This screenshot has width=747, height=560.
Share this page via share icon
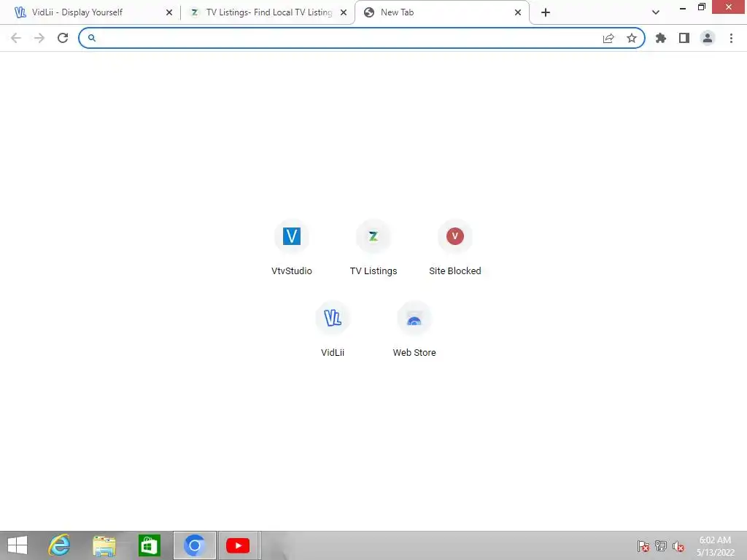(x=608, y=38)
